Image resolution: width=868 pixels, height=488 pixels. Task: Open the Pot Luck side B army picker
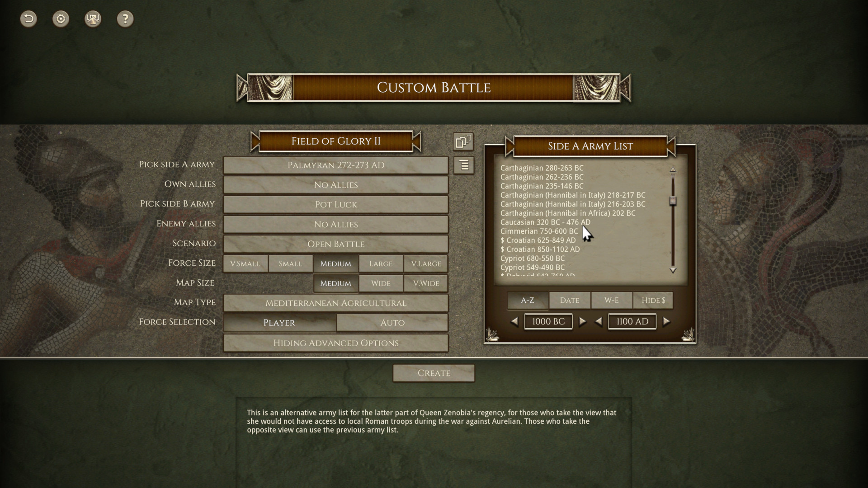point(335,205)
